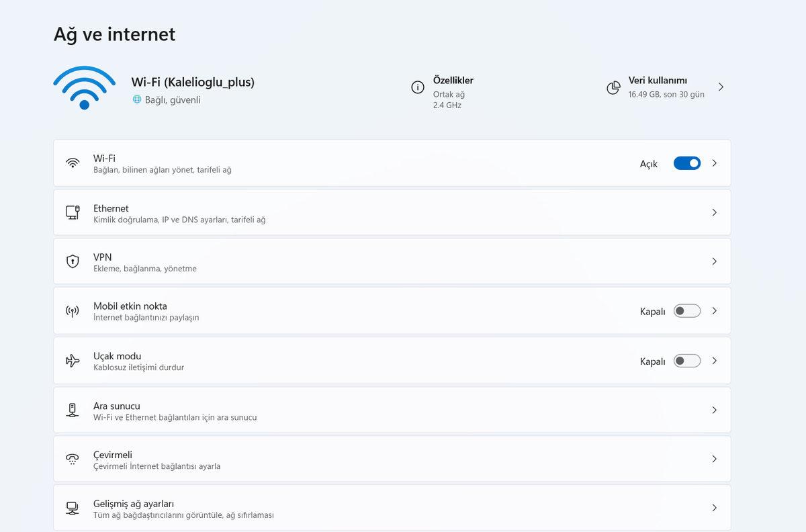
Task: Expand the Ethernet settings row
Action: tap(714, 212)
